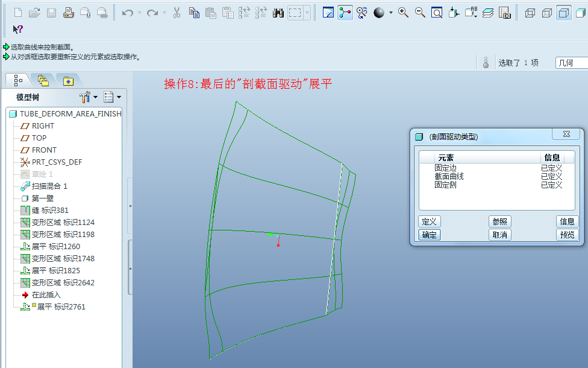
Task: Open the Find tool with the binoculars icon
Action: pos(278,13)
